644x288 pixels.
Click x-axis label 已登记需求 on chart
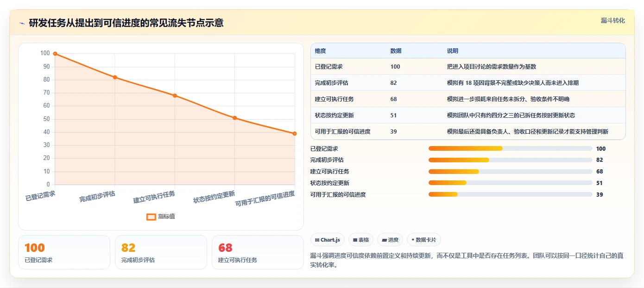point(40,196)
